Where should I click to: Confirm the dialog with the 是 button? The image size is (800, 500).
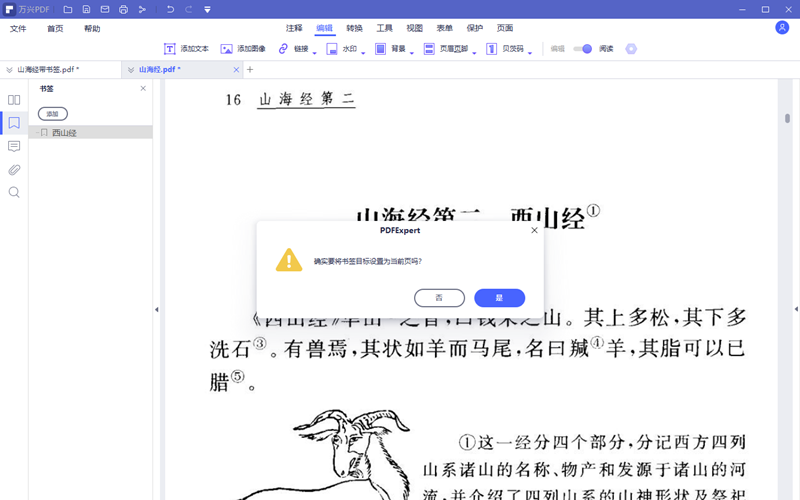pyautogui.click(x=500, y=298)
